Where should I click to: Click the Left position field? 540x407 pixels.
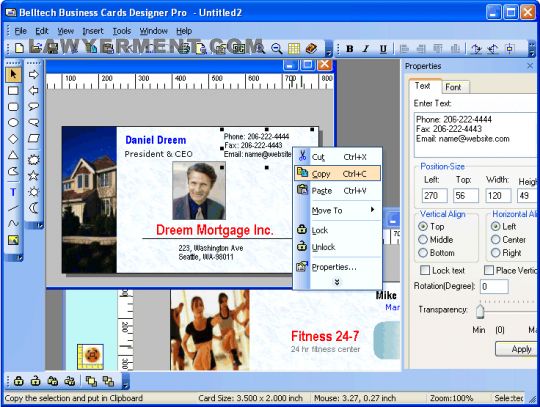(435, 196)
